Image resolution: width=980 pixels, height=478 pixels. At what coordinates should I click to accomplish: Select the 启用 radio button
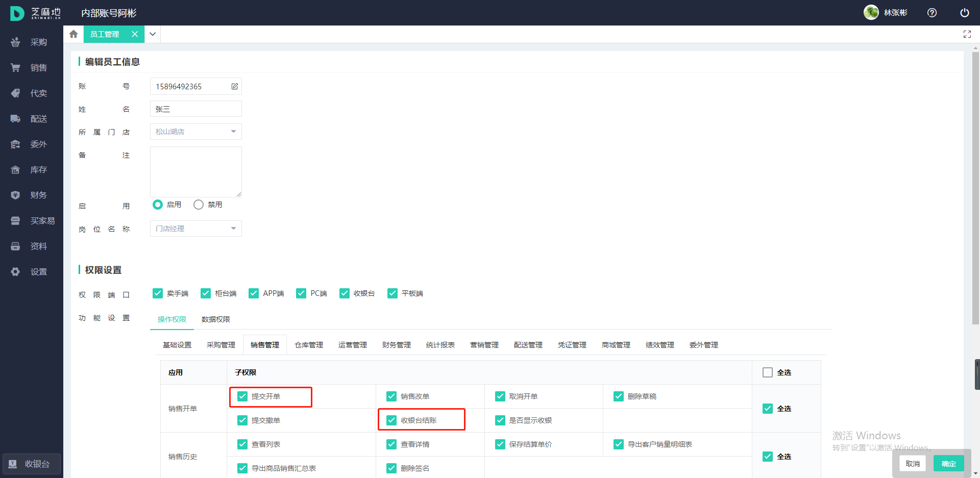[x=158, y=205]
